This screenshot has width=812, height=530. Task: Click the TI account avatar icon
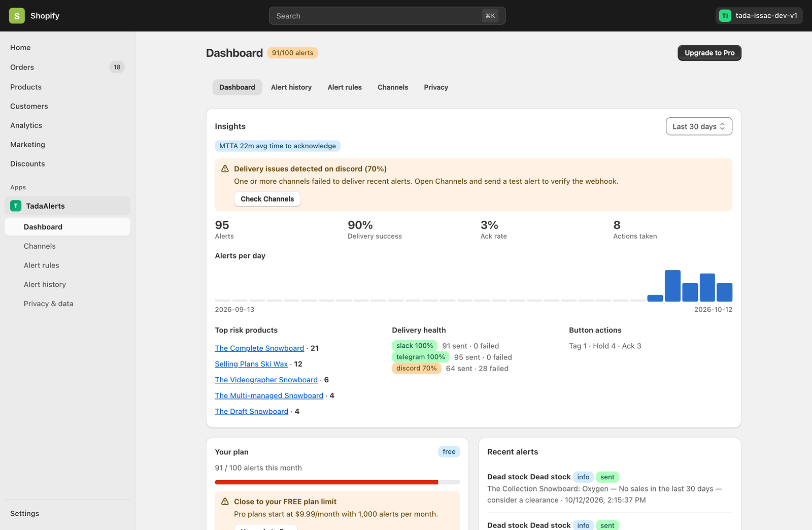[x=725, y=16]
